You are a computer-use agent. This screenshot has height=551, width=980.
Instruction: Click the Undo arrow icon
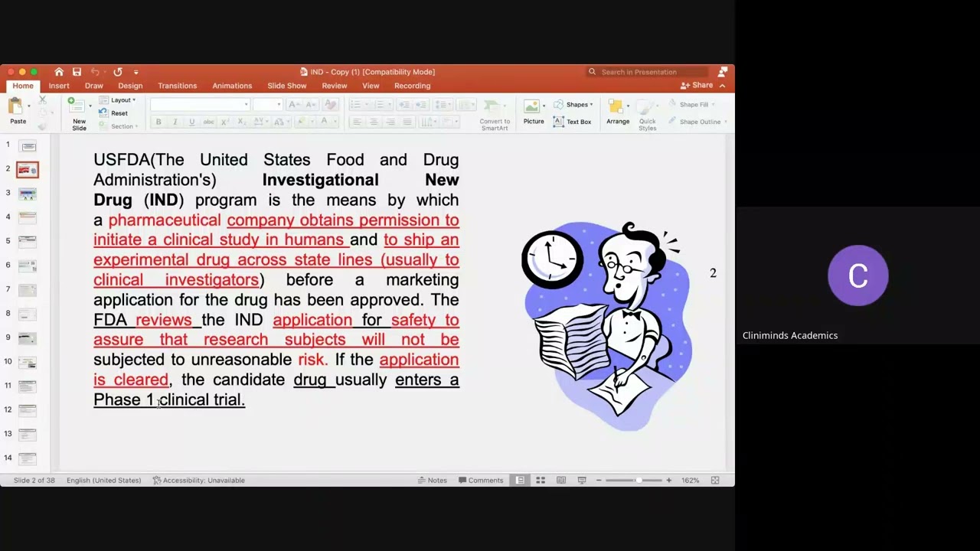coord(95,72)
